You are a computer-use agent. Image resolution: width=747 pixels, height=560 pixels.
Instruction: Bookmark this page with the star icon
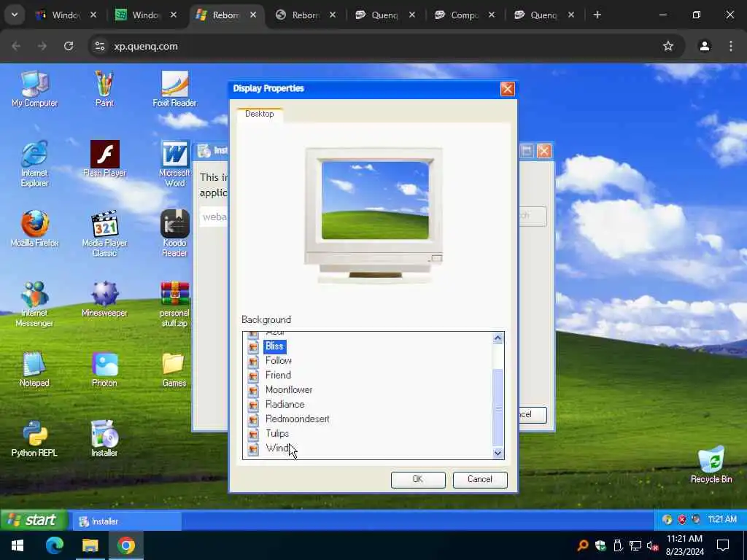point(668,46)
